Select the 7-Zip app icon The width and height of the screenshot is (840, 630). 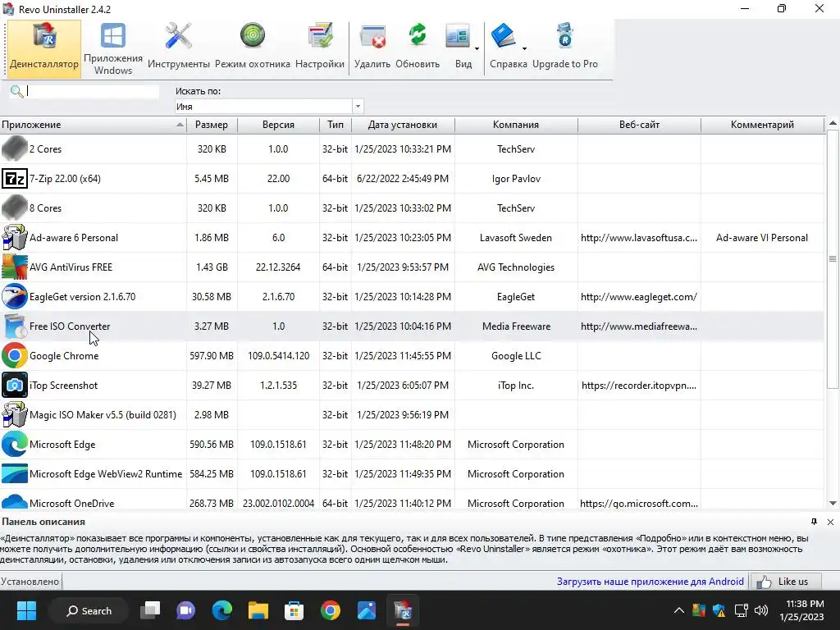pos(15,178)
